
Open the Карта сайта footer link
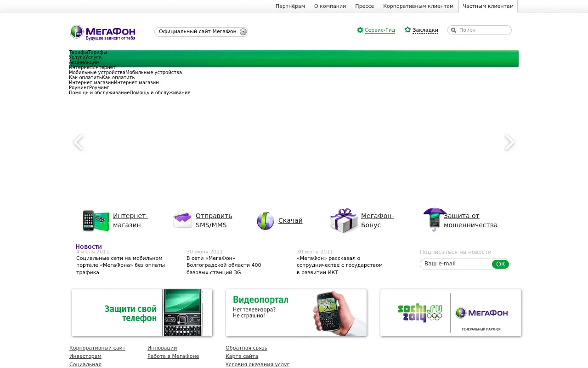[x=242, y=356]
